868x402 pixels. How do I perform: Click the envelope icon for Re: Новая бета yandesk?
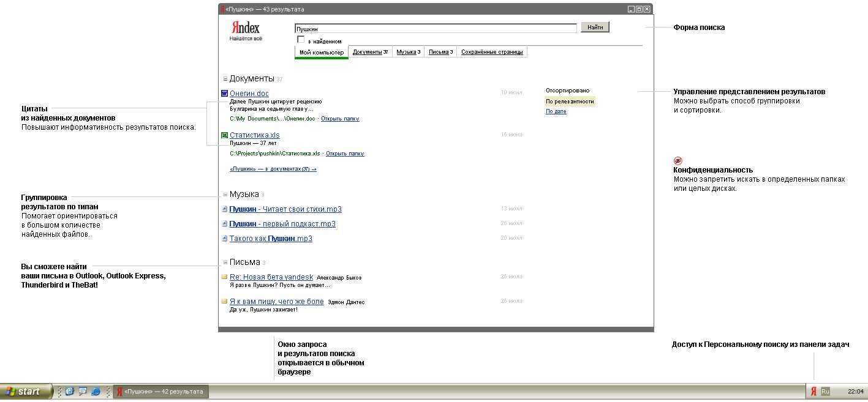tap(224, 277)
